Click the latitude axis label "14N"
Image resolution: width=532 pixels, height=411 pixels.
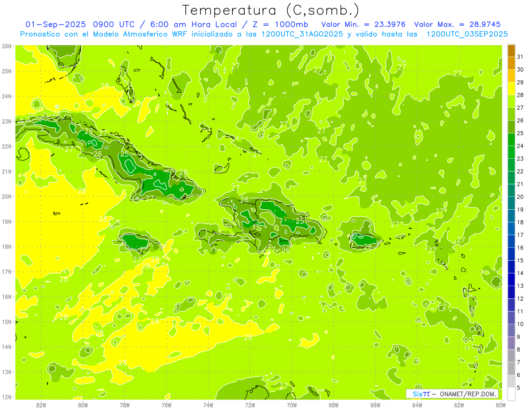pyautogui.click(x=7, y=347)
